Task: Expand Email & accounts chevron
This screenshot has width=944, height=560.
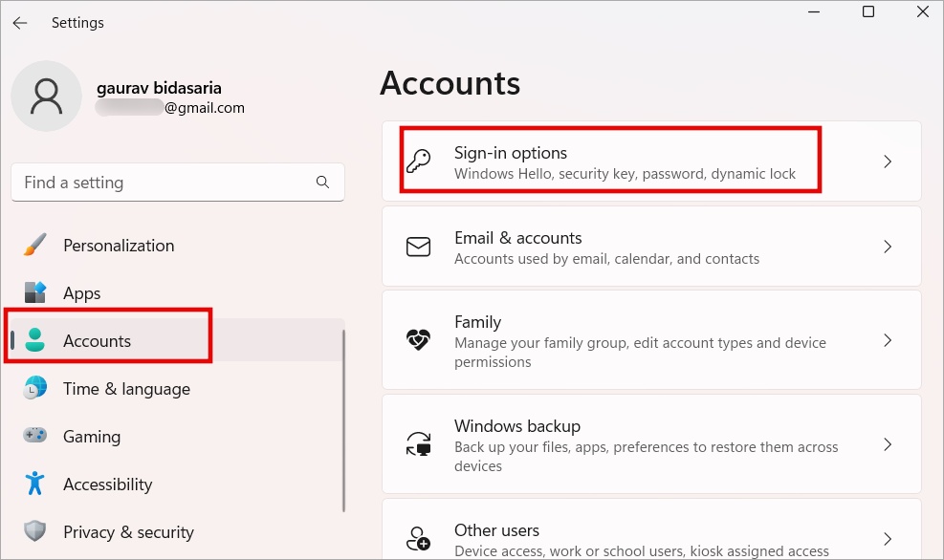Action: pyautogui.click(x=888, y=247)
